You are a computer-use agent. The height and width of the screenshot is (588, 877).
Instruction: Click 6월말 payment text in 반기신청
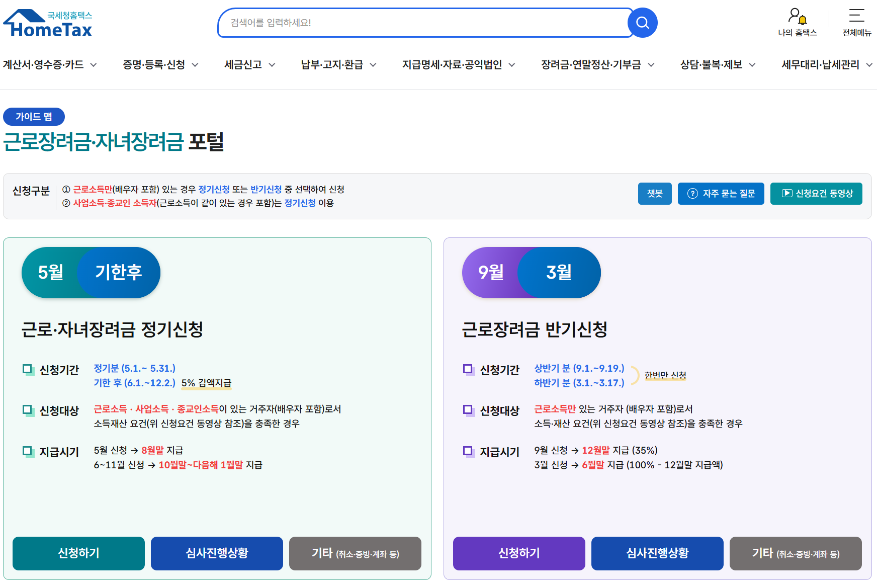593,465
